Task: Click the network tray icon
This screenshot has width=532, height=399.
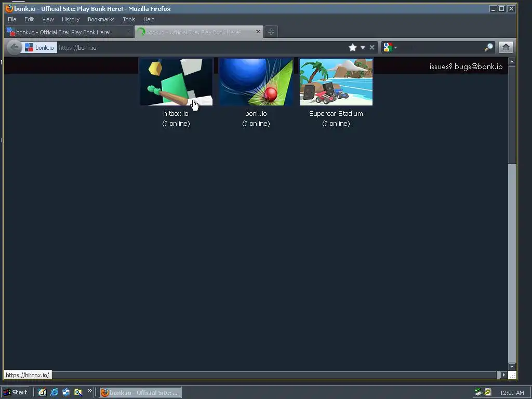Action: (x=478, y=392)
